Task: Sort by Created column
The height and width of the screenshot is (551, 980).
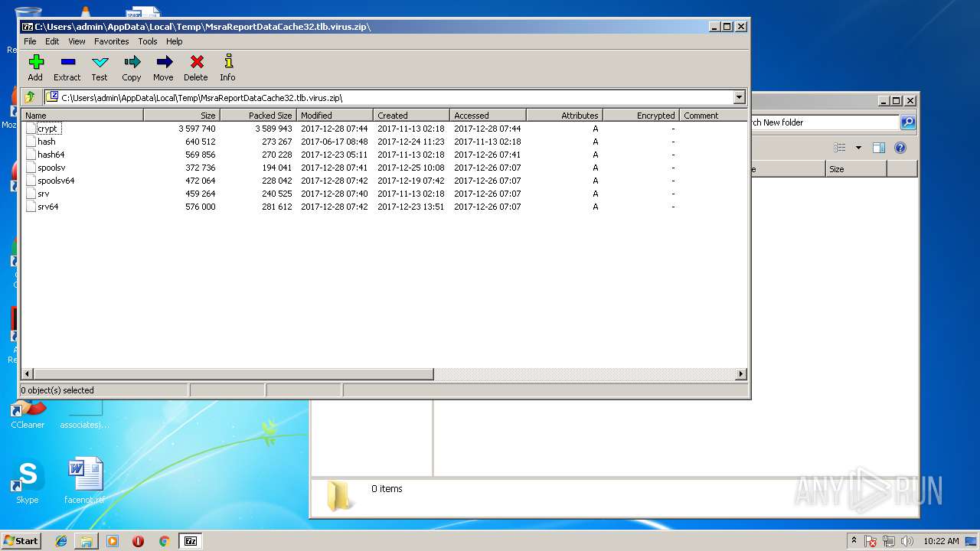Action: pos(412,116)
